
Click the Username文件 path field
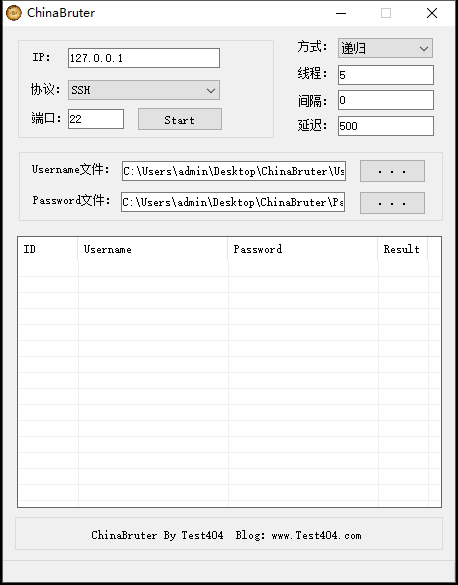[x=234, y=171]
